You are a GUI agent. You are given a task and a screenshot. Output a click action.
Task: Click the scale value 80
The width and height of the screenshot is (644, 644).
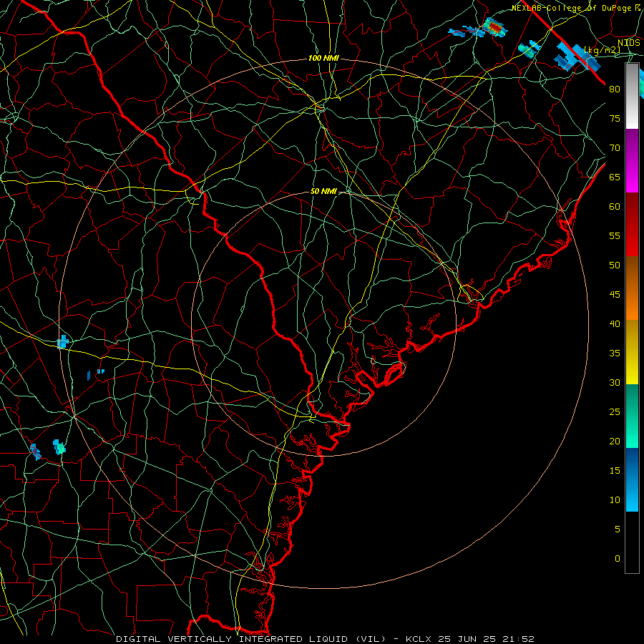pos(615,89)
